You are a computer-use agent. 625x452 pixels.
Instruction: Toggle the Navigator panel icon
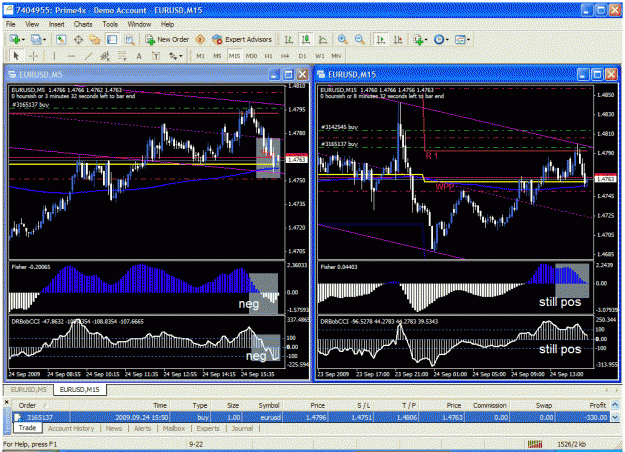point(95,39)
